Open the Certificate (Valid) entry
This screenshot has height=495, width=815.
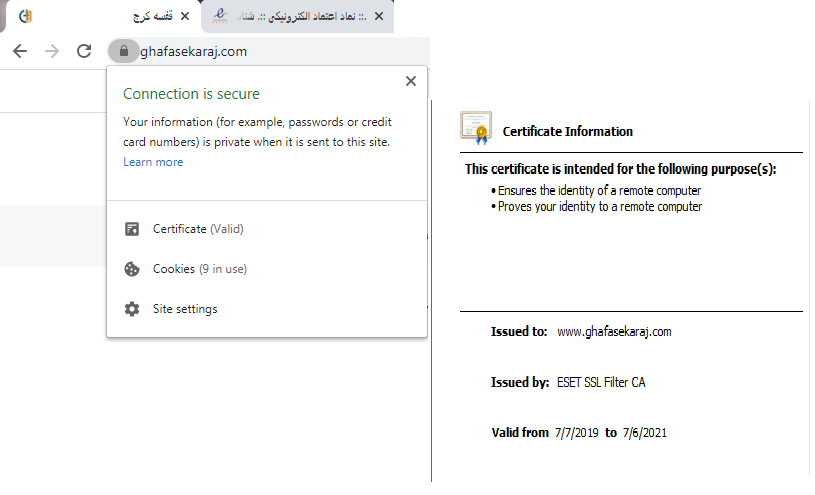tap(198, 229)
